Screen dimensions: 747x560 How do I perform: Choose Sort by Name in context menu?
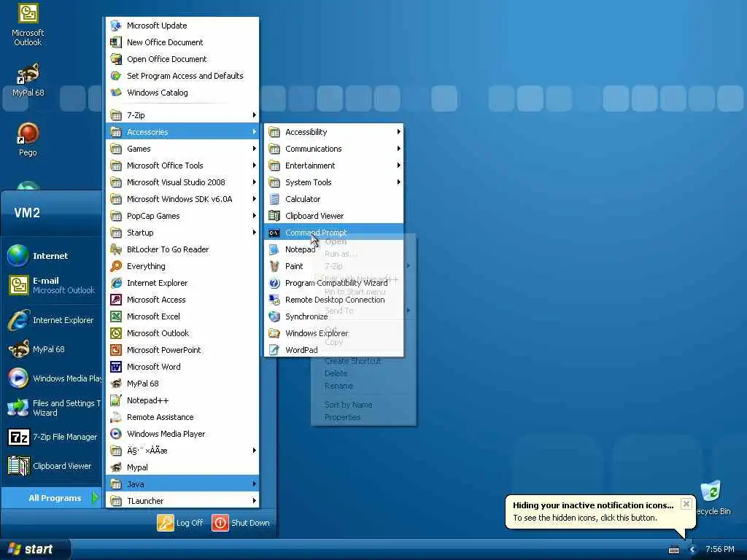[363, 405]
